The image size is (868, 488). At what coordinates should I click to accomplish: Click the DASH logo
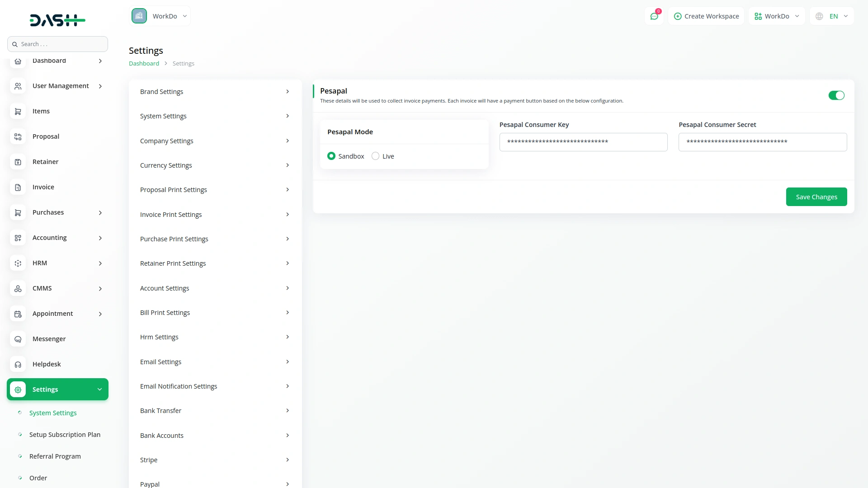(x=57, y=20)
